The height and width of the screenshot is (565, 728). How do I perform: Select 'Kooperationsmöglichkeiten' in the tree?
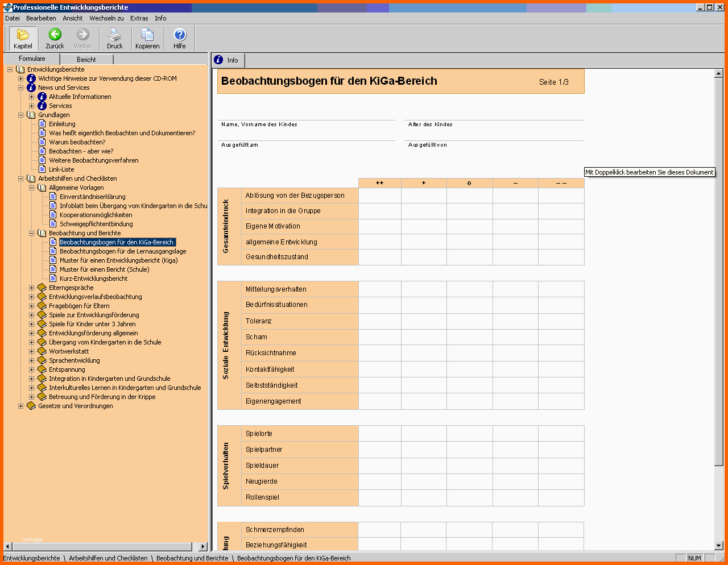(x=96, y=215)
